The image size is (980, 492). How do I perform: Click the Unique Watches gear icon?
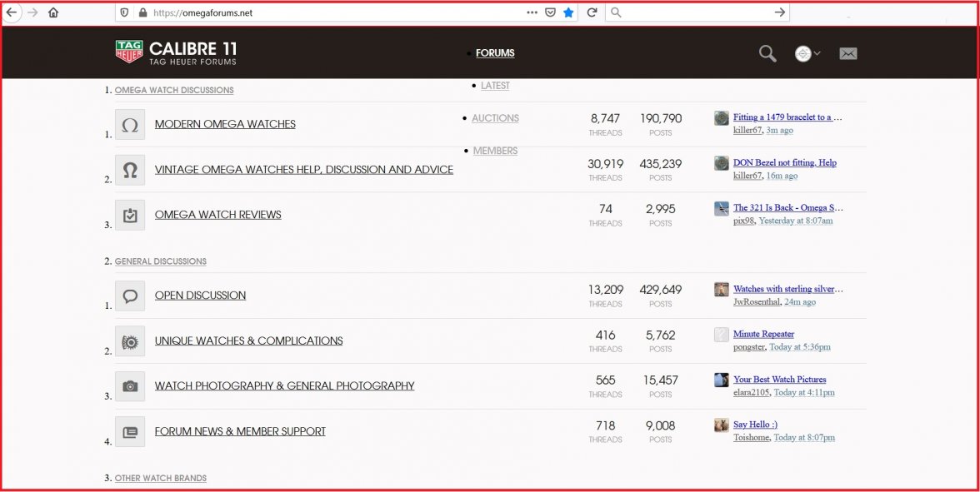point(130,341)
